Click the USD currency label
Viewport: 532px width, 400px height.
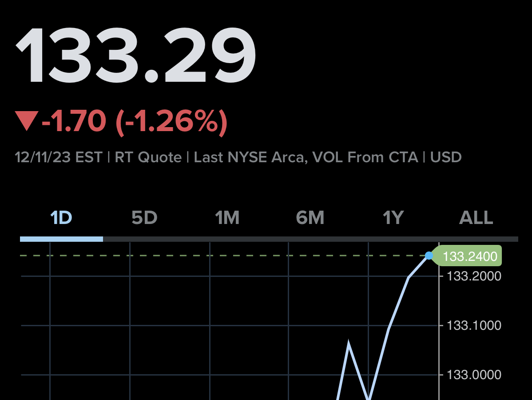coord(446,157)
